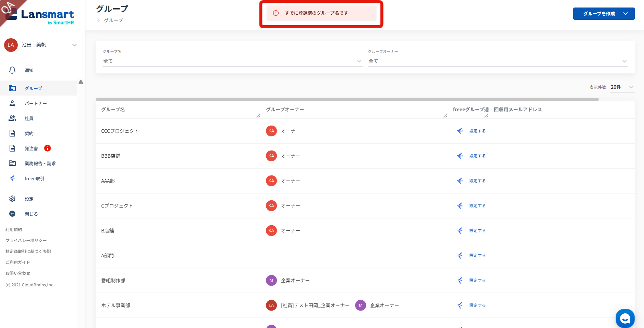Click the notification bell icon
The image size is (644, 328).
click(12, 70)
